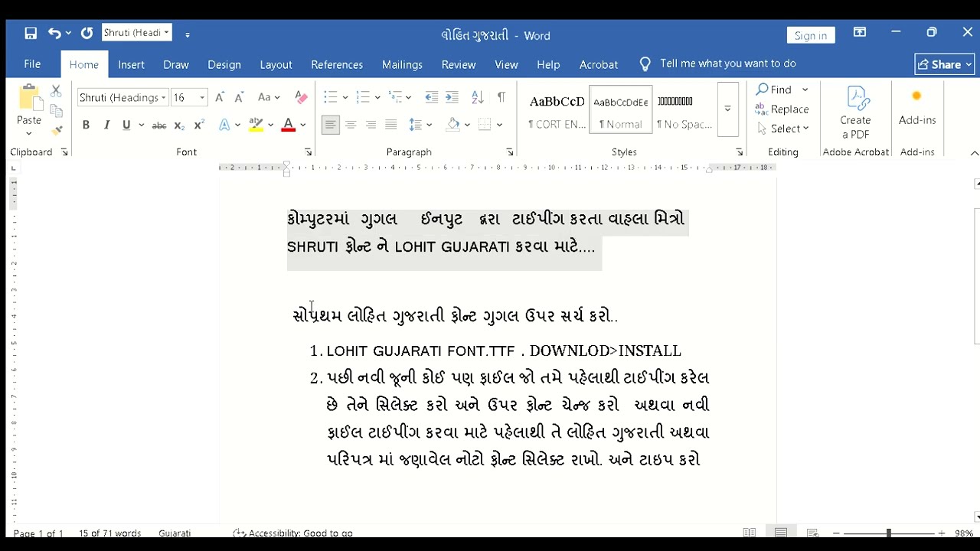
Task: Apply the red font color button
Action: coord(289,125)
